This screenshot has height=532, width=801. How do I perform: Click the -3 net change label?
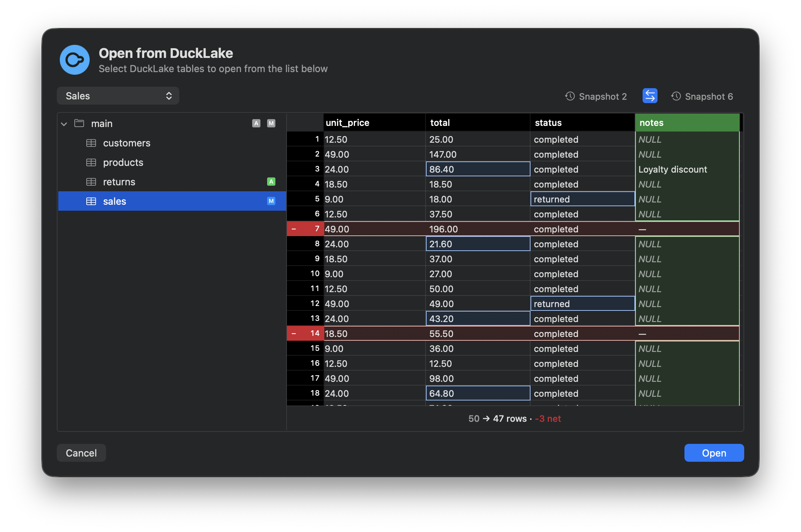[x=548, y=418]
